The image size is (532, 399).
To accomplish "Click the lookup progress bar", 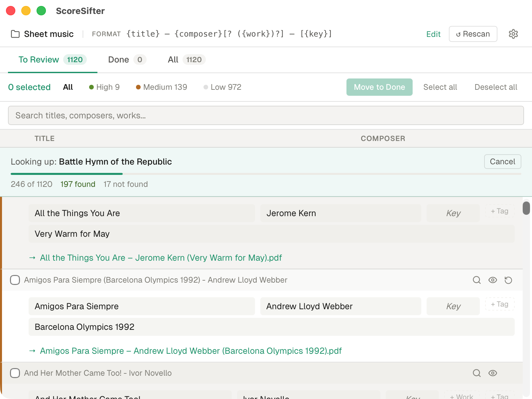I will [266, 174].
